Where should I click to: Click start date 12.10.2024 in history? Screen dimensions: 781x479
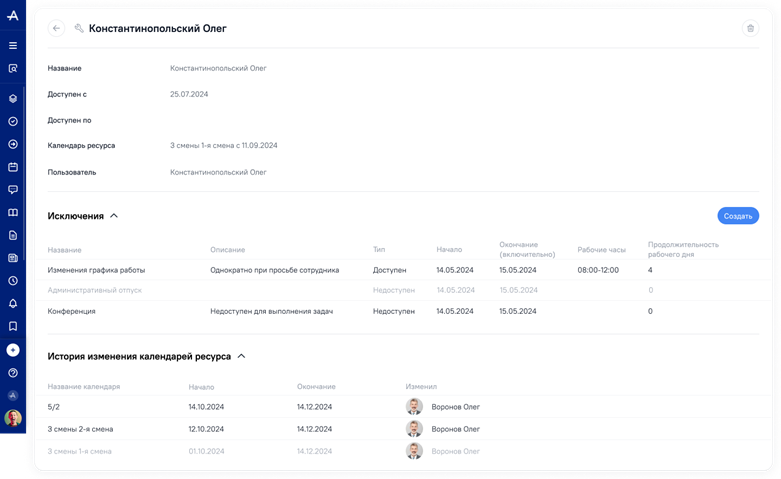point(206,429)
